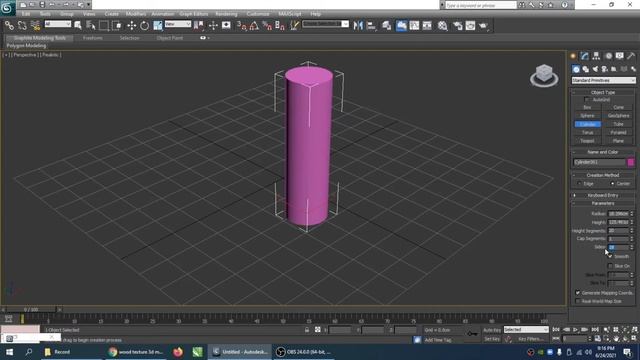
Task: Select the Select and Link tool
Action: click(x=9, y=26)
